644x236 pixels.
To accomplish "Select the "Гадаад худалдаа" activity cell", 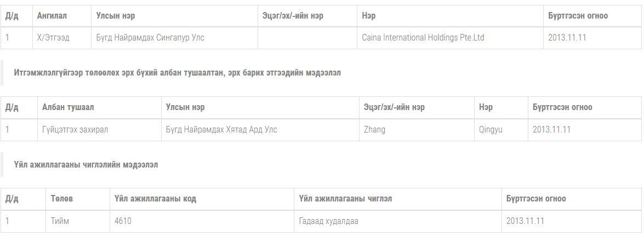I will 329,221.
